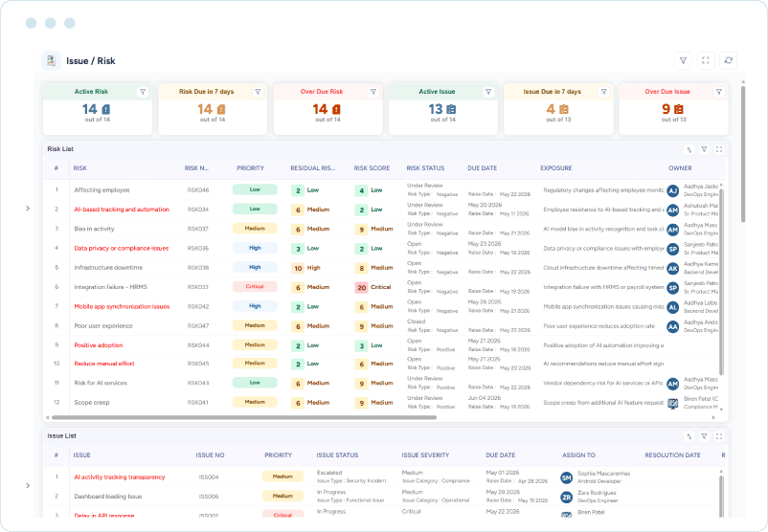The image size is (768, 532).
Task: Expand the side panel beside the Risk List
Action: [28, 209]
